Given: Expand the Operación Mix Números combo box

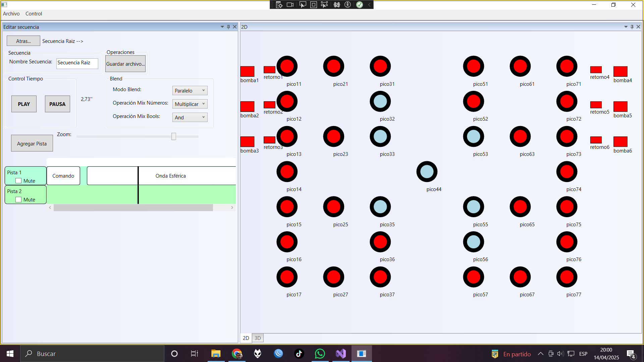Looking at the screenshot, I should (190, 104).
